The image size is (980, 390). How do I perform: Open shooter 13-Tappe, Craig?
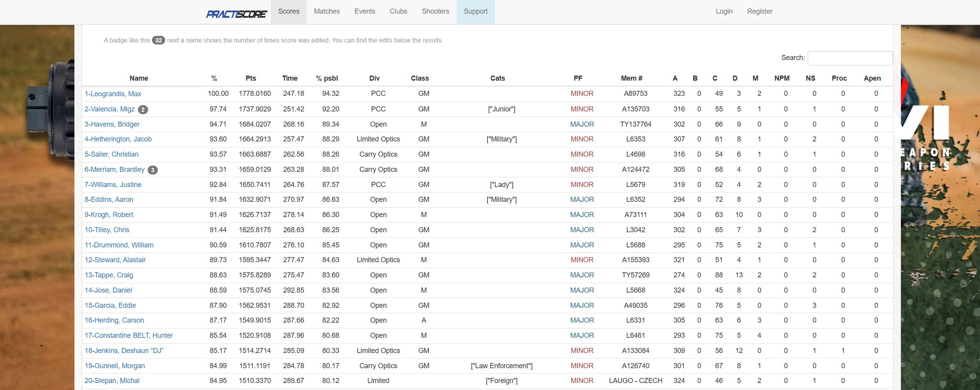pos(109,275)
